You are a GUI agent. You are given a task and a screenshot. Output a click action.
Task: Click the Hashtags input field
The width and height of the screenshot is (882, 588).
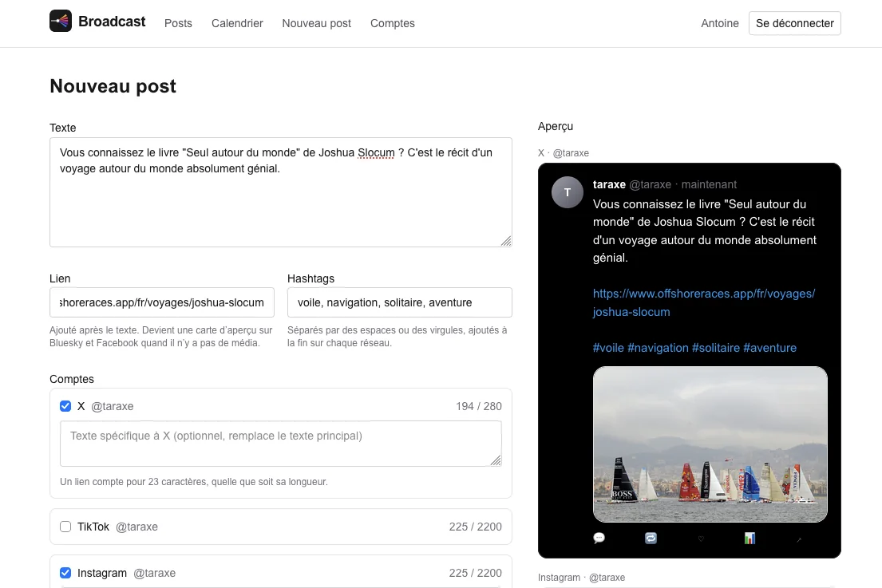pyautogui.click(x=399, y=302)
